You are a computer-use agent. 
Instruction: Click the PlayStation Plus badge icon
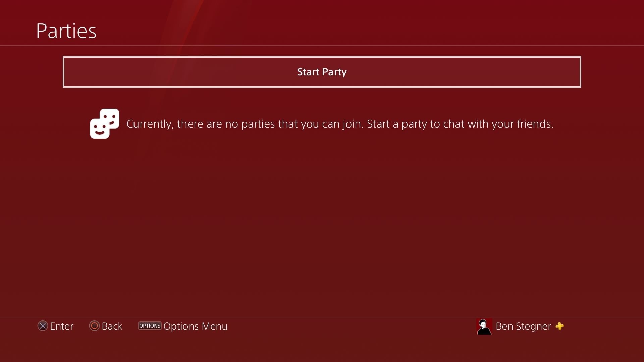(559, 326)
